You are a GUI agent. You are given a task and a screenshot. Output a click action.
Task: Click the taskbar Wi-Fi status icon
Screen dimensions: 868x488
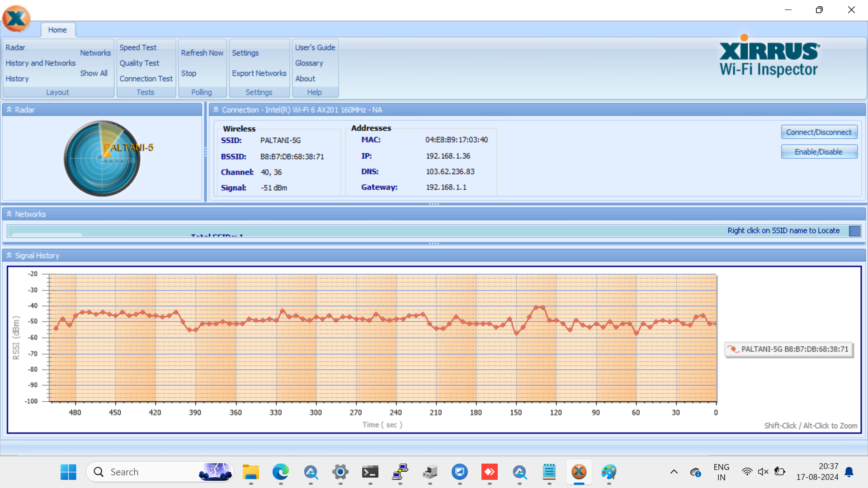pyautogui.click(x=747, y=472)
